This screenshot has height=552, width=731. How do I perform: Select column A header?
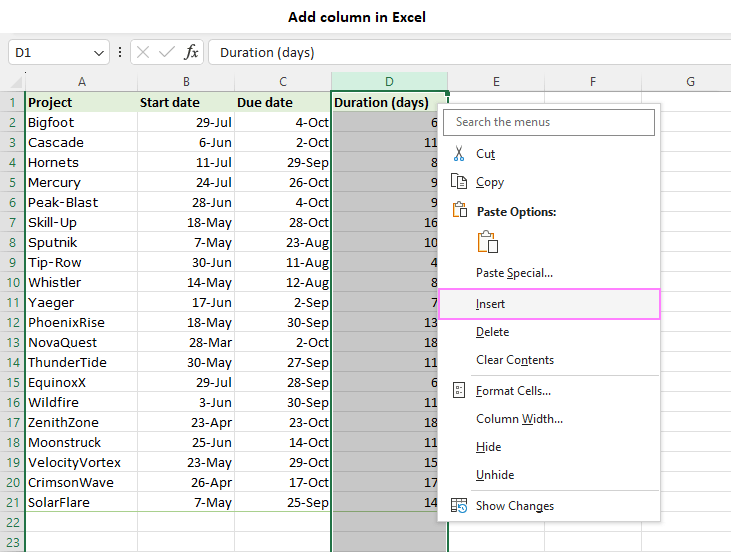(x=81, y=82)
